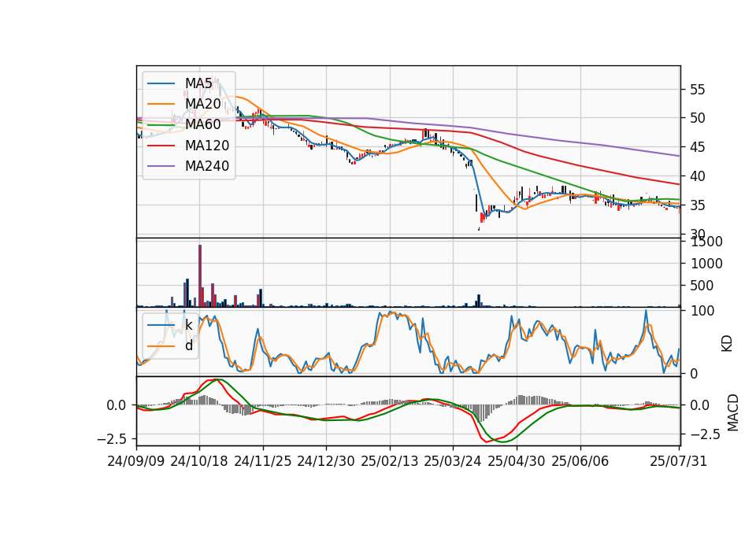Click the 25/07/31 date axis label
756x543 pixels.
(678, 461)
